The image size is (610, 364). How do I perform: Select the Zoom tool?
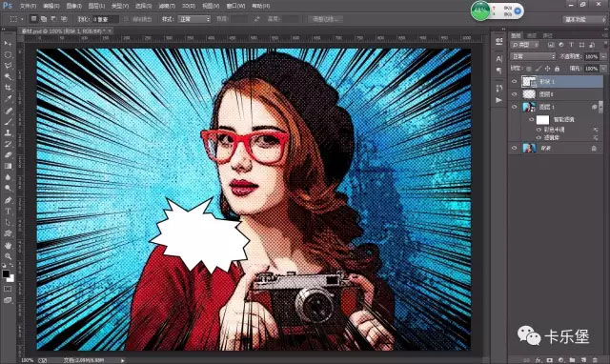coord(8,256)
